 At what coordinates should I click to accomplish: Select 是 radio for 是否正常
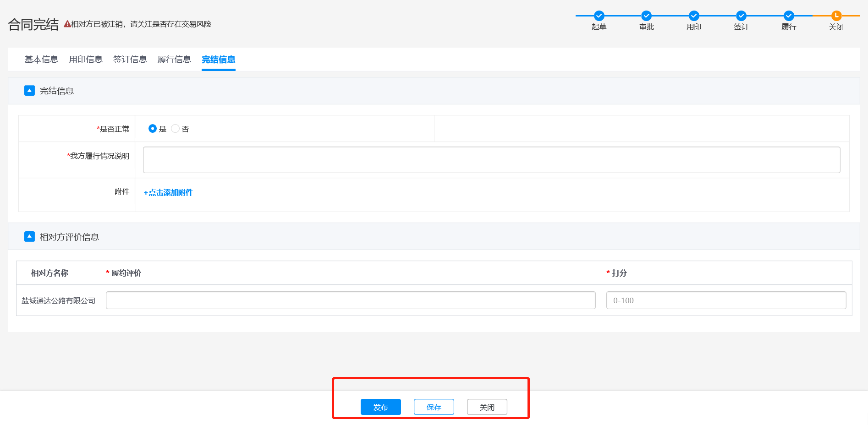(x=153, y=129)
